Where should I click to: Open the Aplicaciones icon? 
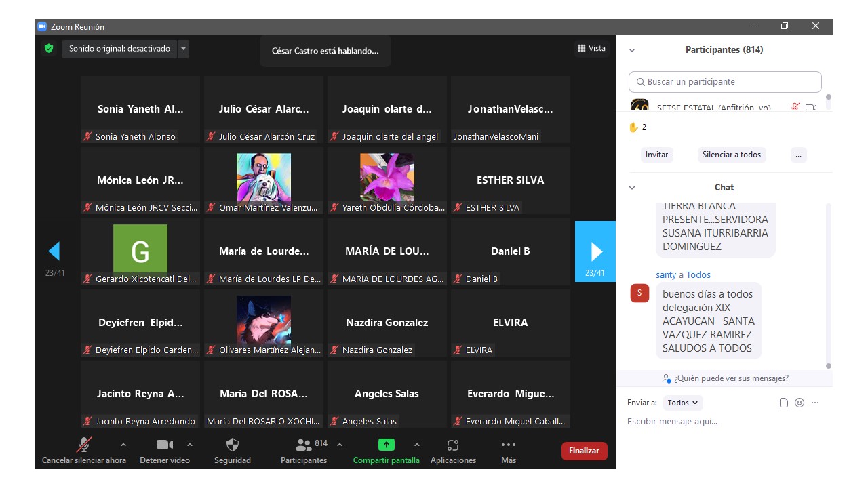tap(453, 445)
